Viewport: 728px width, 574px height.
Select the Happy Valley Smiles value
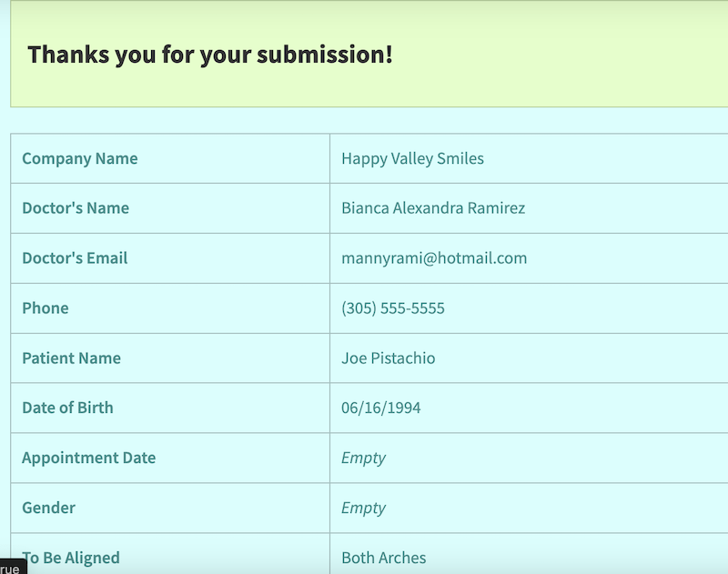[x=412, y=158]
